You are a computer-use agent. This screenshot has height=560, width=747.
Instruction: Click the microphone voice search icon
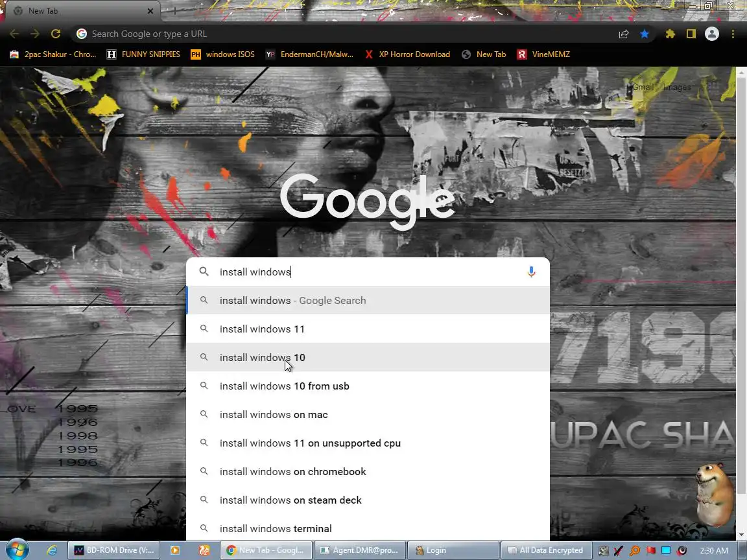pos(531,272)
